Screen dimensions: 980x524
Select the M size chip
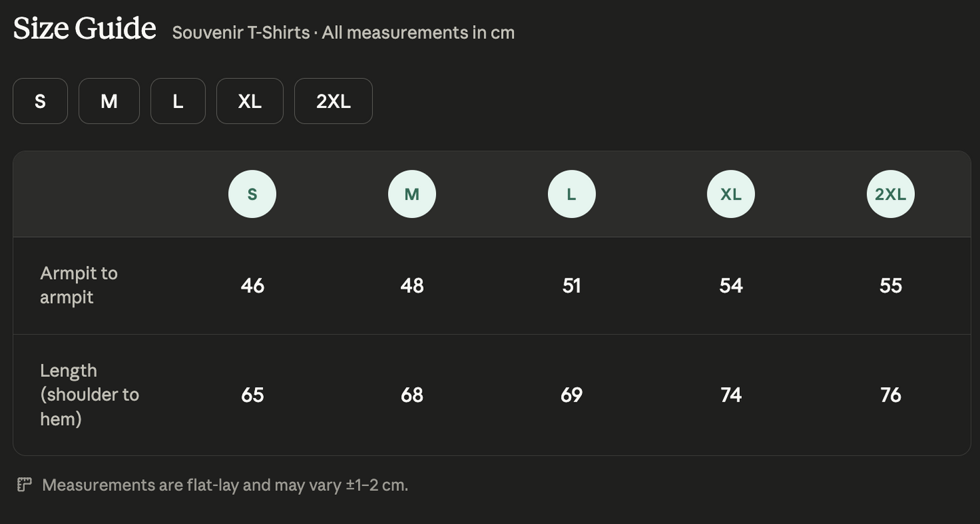click(x=109, y=101)
